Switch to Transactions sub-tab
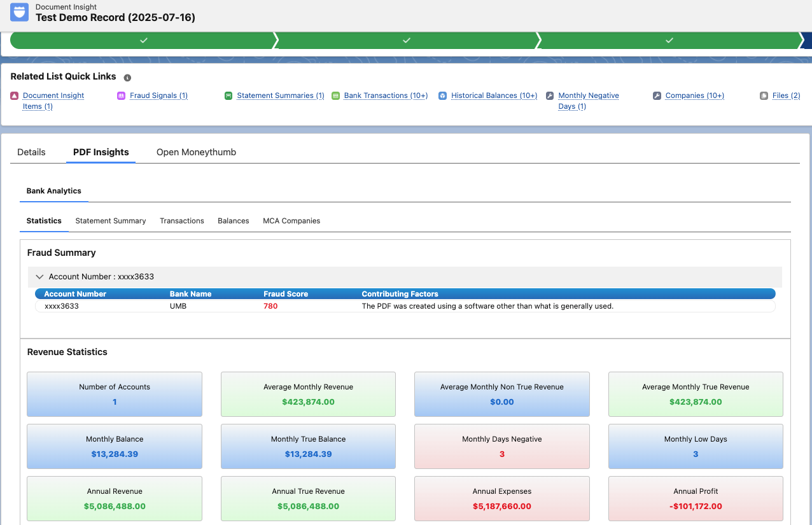The width and height of the screenshot is (812, 525). tap(182, 221)
